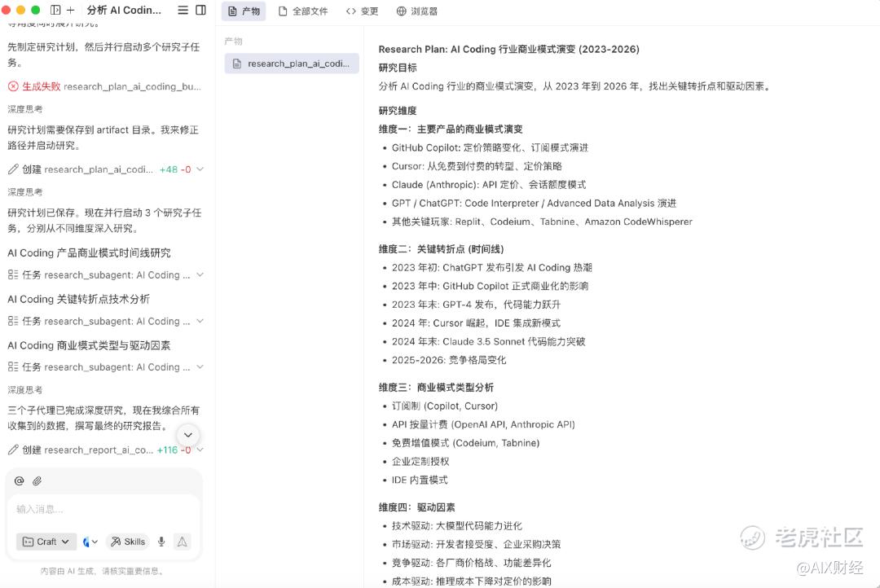Click the send message arrow icon
The height and width of the screenshot is (588, 880).
183,542
